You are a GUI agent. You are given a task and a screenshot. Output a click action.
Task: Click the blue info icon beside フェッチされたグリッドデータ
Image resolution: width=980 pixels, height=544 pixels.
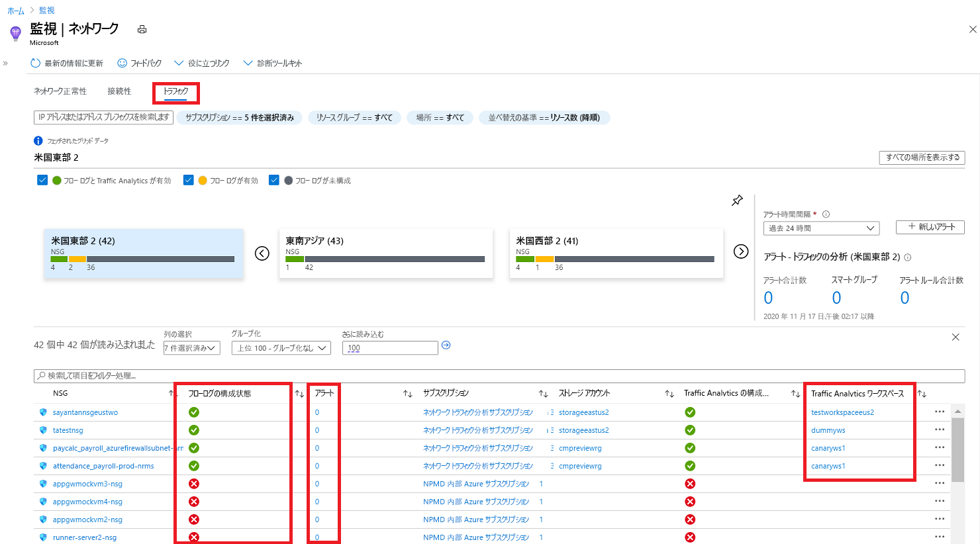(38, 141)
